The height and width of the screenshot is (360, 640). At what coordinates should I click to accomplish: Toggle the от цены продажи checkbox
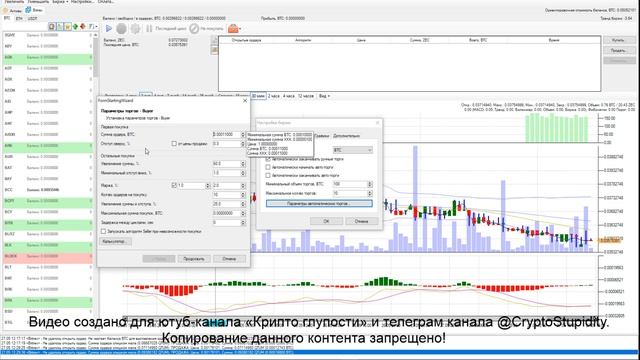point(174,144)
